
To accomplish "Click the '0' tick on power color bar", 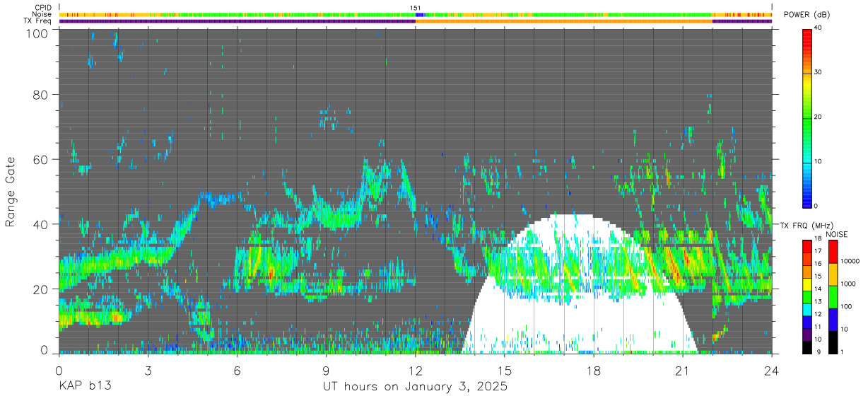I will coord(817,206).
